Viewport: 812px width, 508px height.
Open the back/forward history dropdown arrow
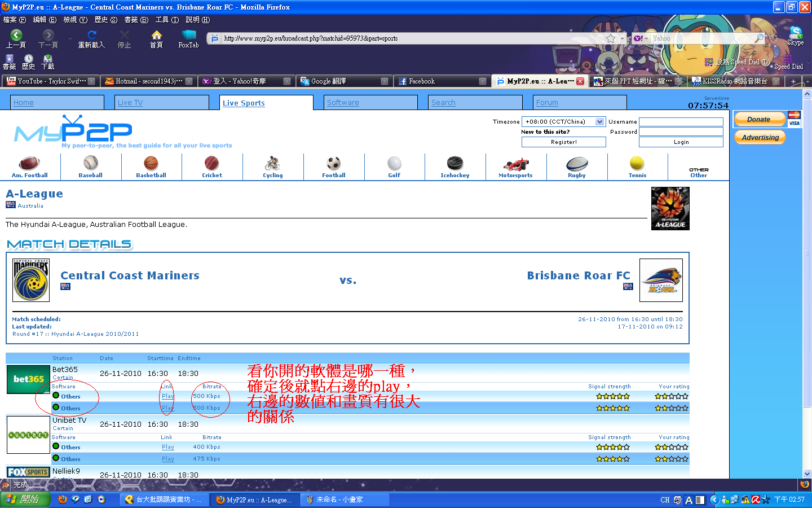(x=70, y=38)
